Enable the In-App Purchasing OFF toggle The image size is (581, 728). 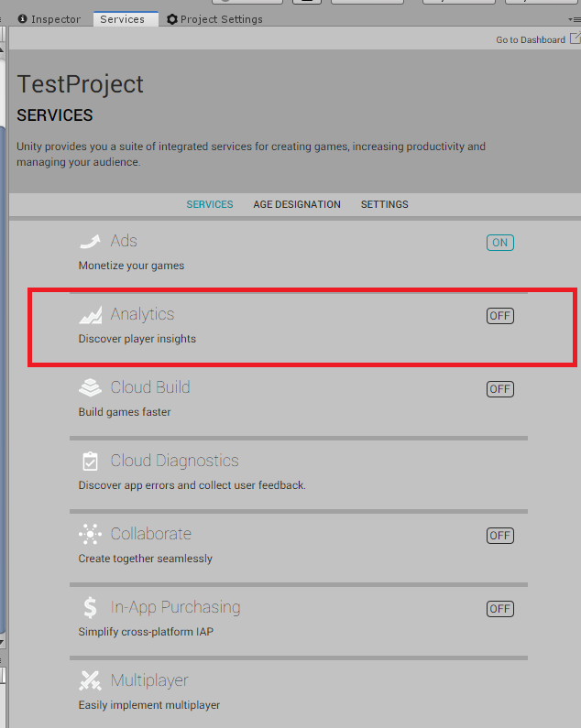pos(500,609)
